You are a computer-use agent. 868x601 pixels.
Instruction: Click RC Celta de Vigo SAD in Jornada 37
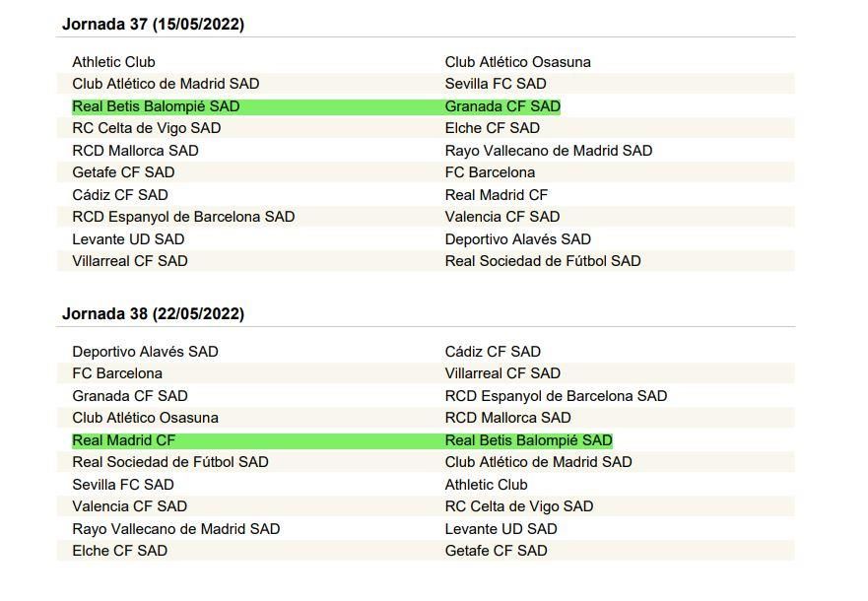[x=146, y=128]
